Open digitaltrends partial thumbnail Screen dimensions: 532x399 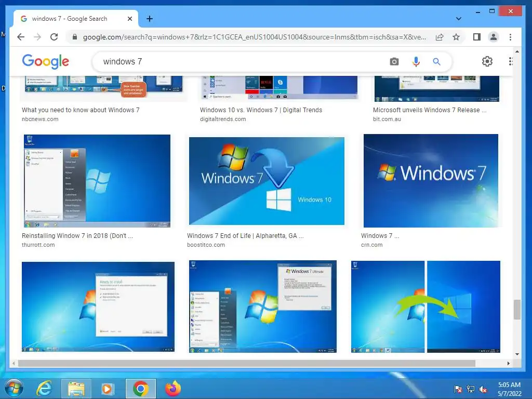(280, 88)
